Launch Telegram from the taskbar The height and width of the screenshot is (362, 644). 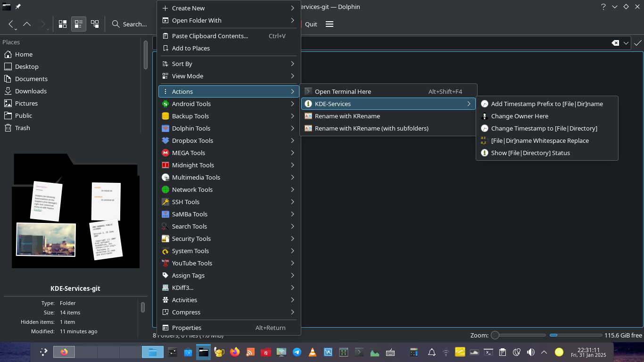(x=297, y=352)
